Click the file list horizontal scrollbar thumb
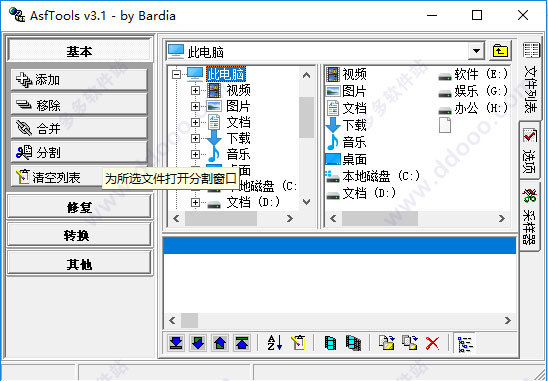Image resolution: width=548 pixels, height=381 pixels. coord(189,321)
